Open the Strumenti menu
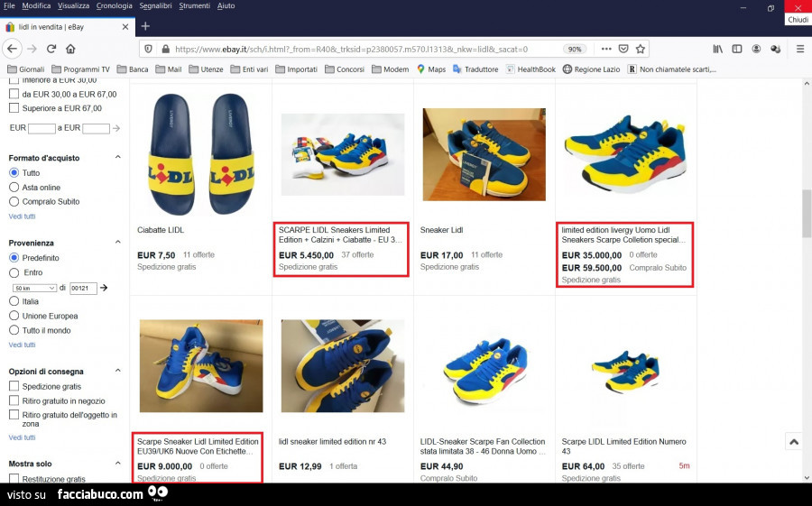 coord(194,5)
